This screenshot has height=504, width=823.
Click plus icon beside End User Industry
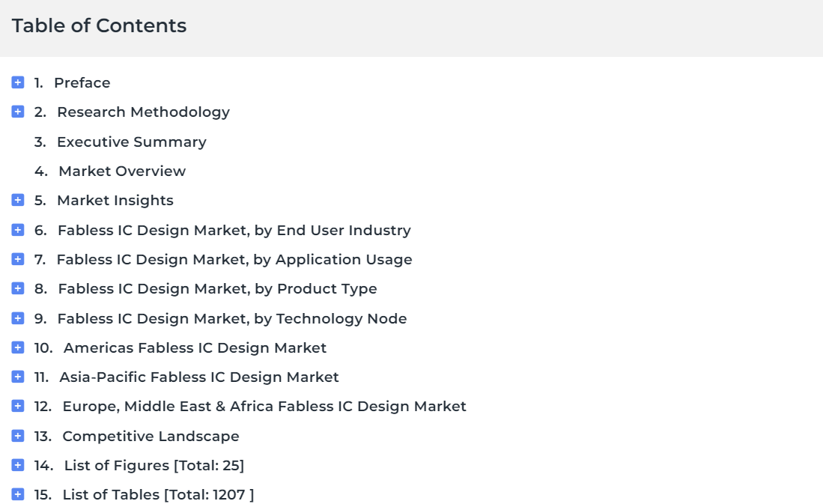tap(18, 231)
